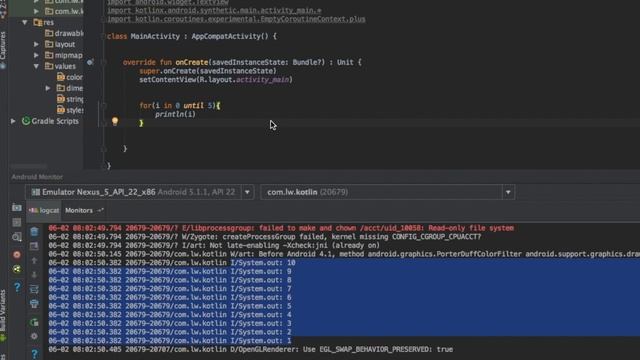640x360 pixels.
Task: Click the println(i) statement
Action: 175,114
